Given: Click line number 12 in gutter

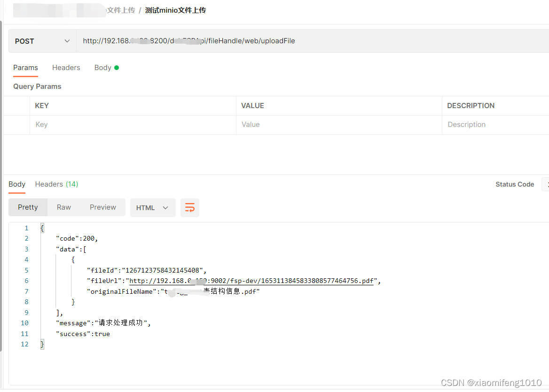Looking at the screenshot, I should [x=24, y=344].
